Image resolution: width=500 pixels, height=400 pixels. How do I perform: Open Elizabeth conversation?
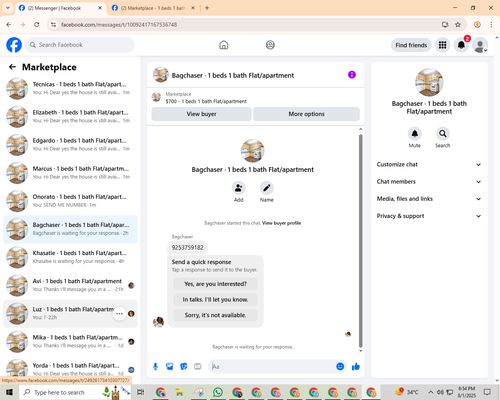[70, 117]
